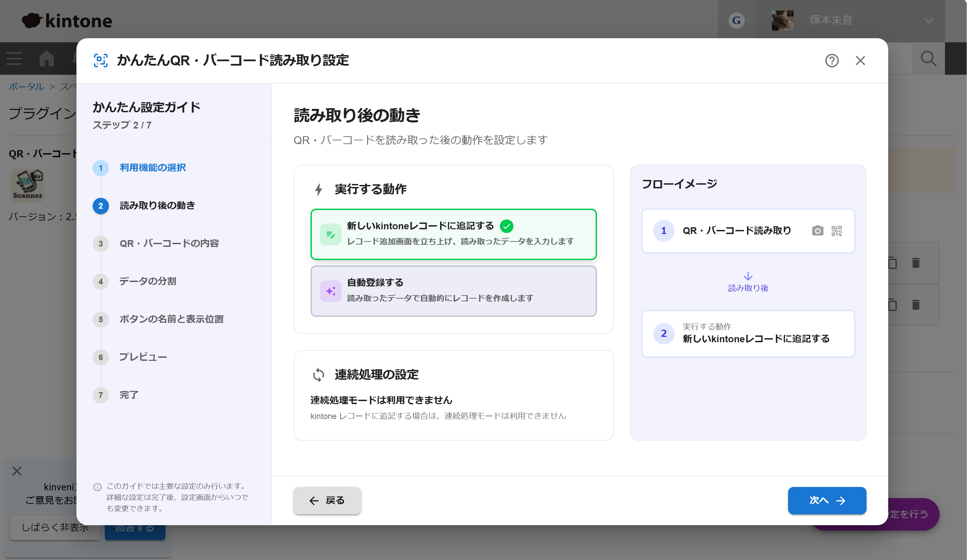Click flow card QR・バーコード読み取り
Viewport: 967px width, 560px height.
[x=747, y=231]
